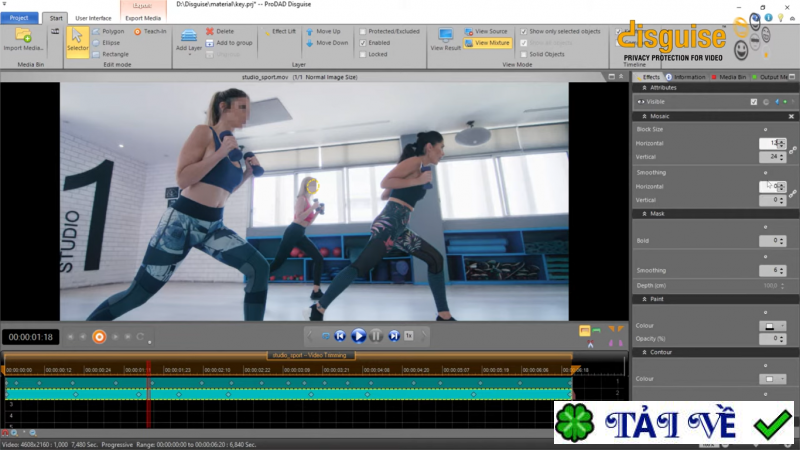Click the View Mixture button
Image resolution: width=800 pixels, height=450 pixels.
tap(490, 43)
